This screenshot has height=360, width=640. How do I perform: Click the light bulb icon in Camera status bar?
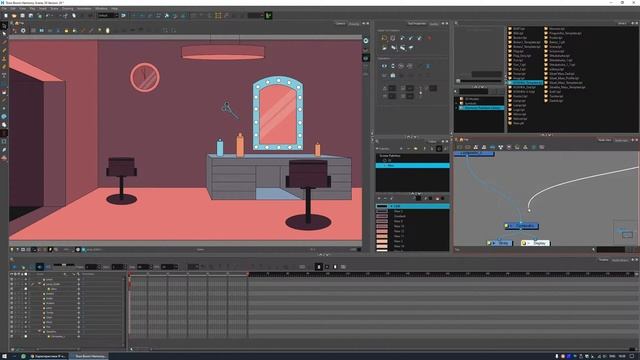11,249
